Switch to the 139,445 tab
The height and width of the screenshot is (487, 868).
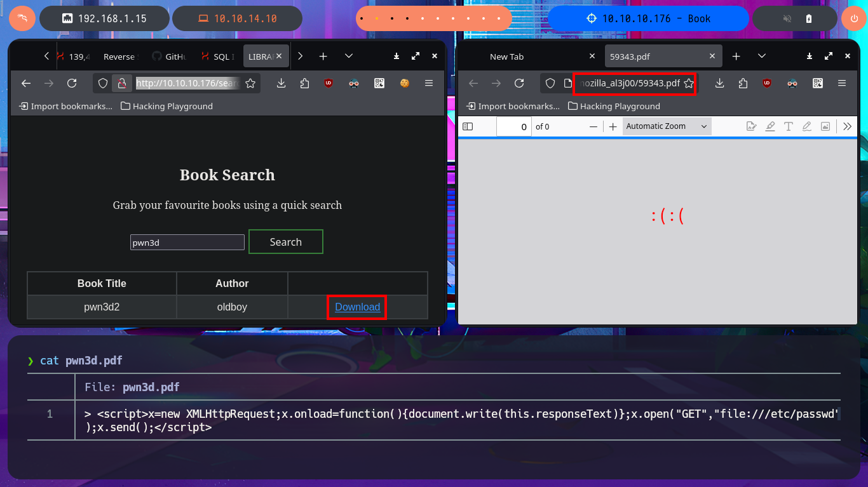click(73, 57)
